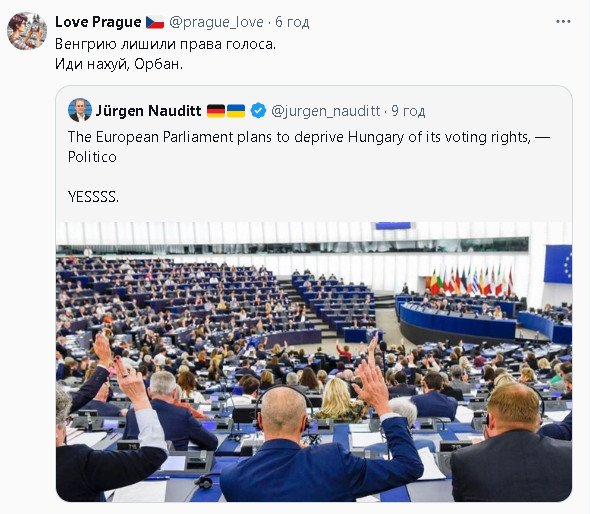Click the German flag emoji after Nauditt
This screenshot has width=590, height=514.
click(216, 111)
